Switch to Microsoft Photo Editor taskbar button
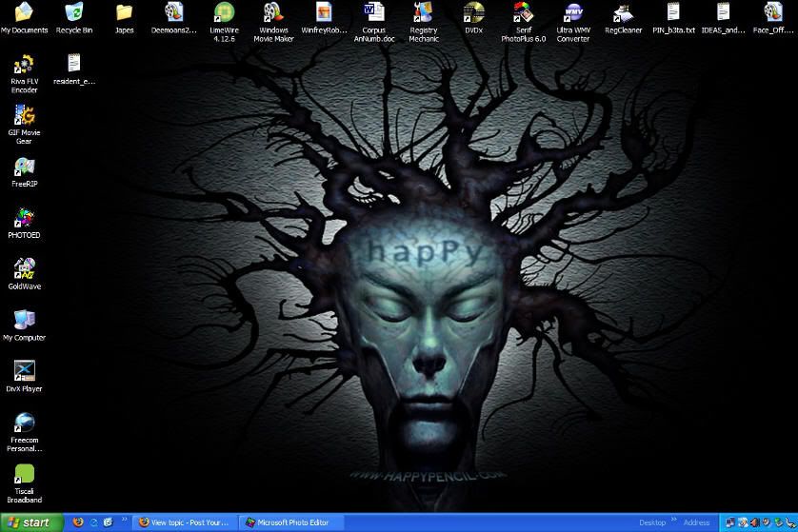The width and height of the screenshot is (798, 532). tap(291, 522)
